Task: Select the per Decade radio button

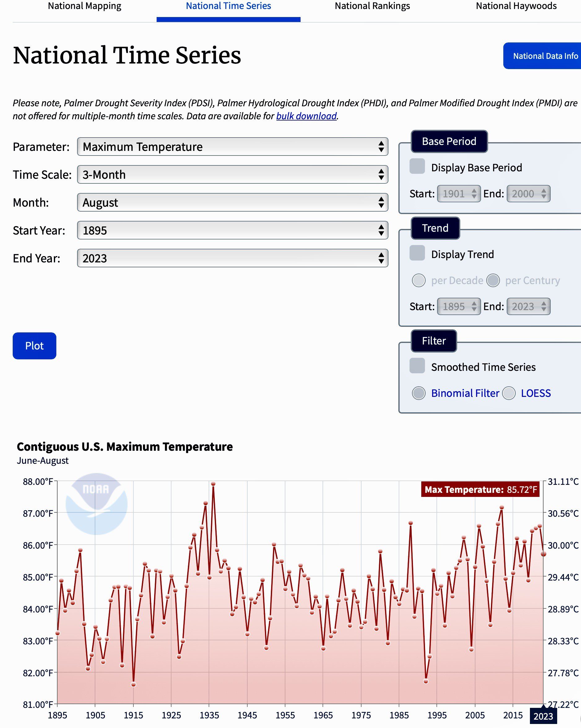Action: 419,281
